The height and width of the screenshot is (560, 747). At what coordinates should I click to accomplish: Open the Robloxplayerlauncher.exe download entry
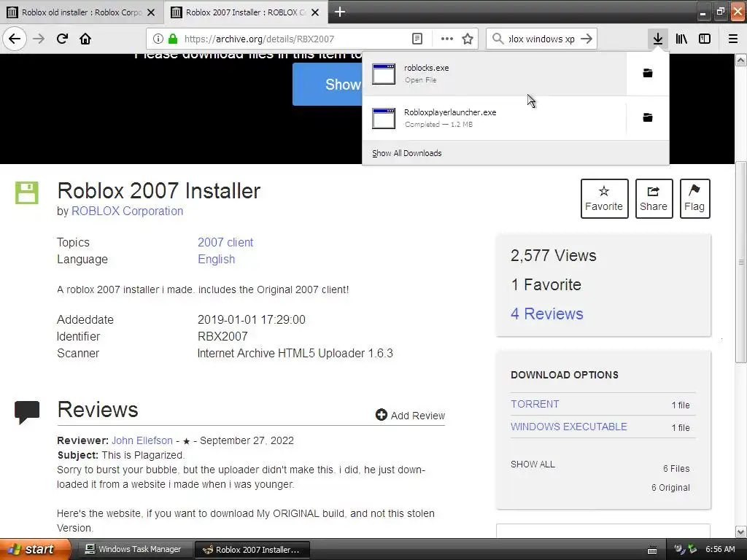495,117
